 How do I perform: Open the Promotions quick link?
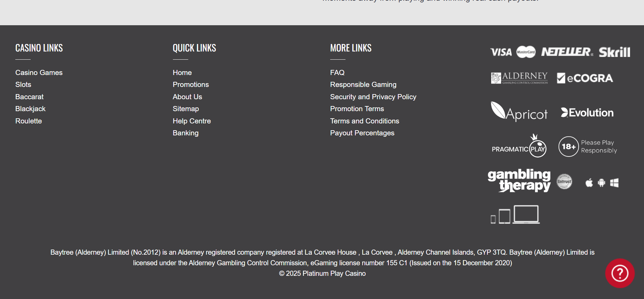[x=191, y=85]
